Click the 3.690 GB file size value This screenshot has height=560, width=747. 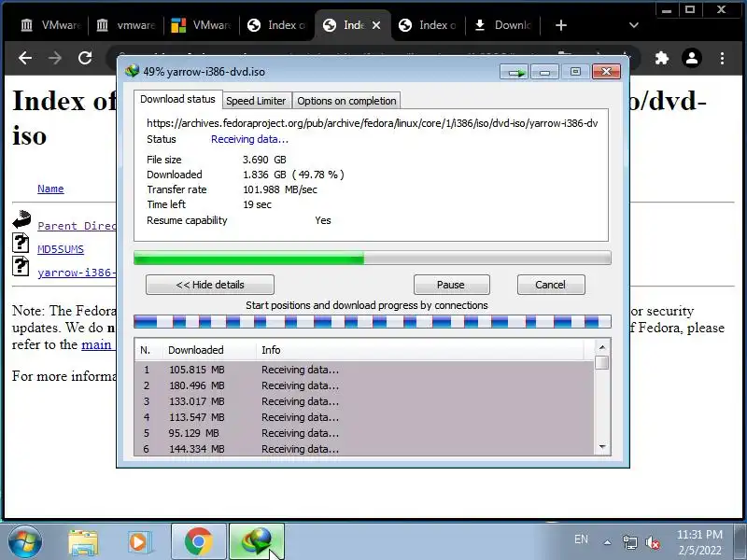[264, 160]
